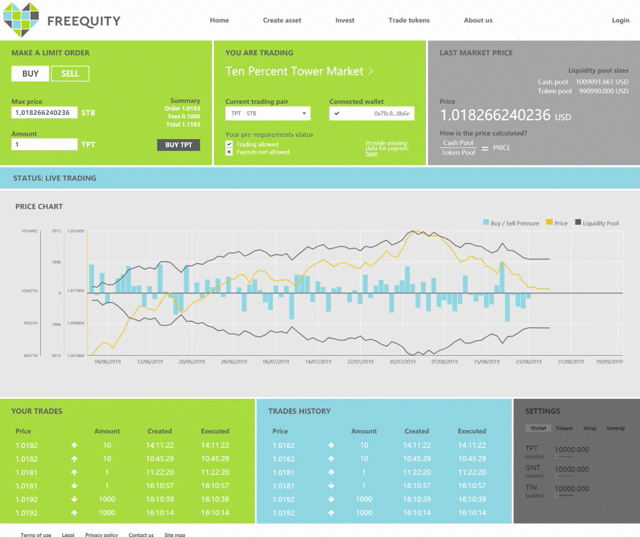Screen dimensions: 640x537
Task: Click the Max price input field
Action: (x=44, y=113)
